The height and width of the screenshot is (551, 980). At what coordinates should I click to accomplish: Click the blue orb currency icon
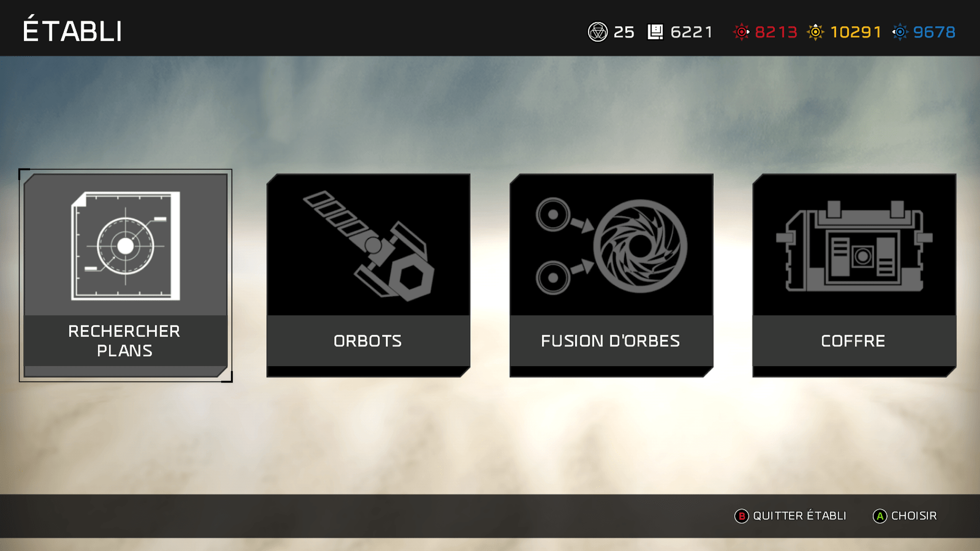[900, 32]
